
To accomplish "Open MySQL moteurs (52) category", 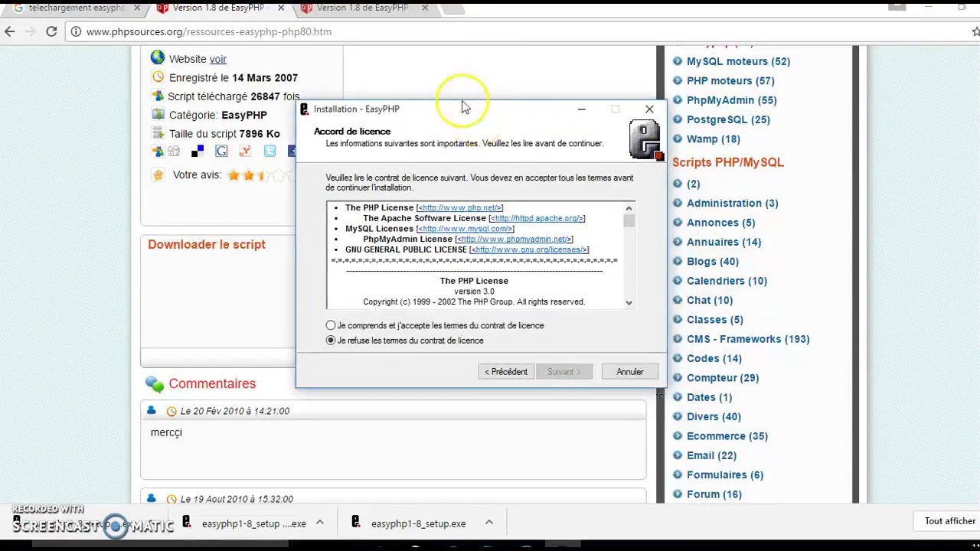I will 738,61.
